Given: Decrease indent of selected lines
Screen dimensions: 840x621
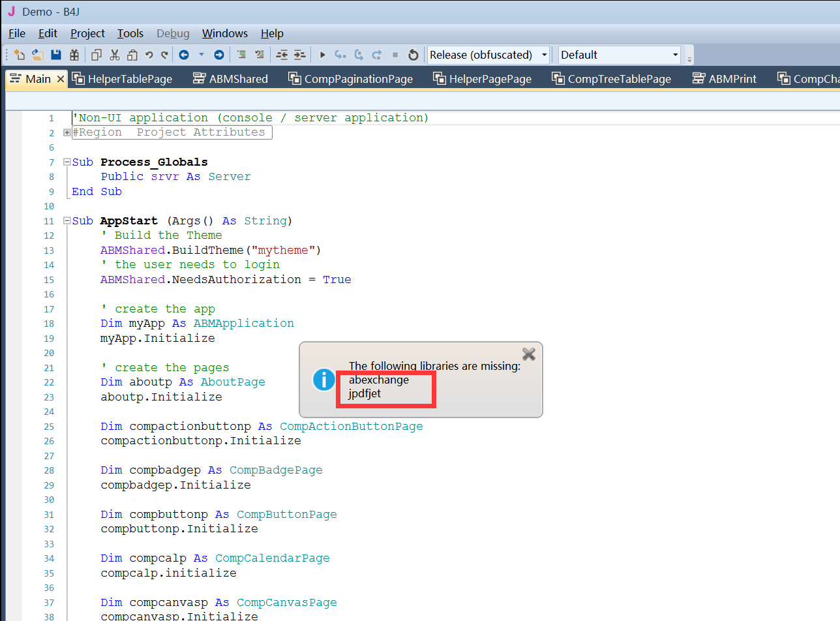Looking at the screenshot, I should 282,55.
